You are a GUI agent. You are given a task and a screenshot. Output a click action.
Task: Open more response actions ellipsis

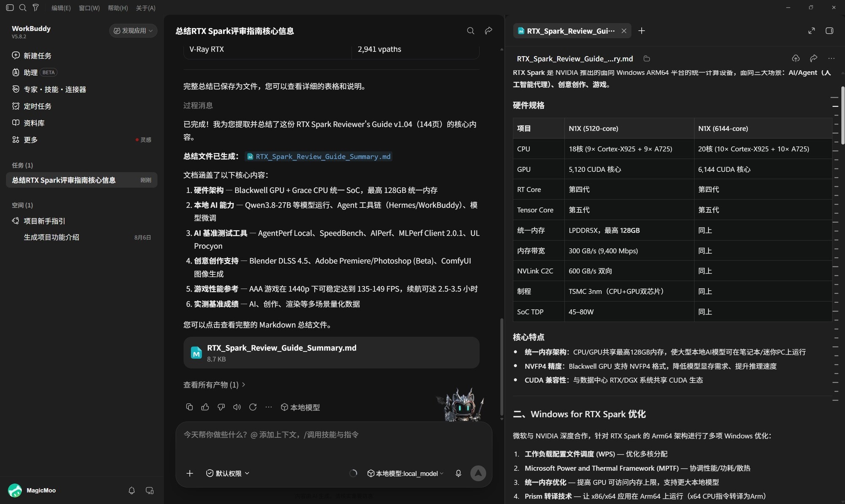coord(269,407)
